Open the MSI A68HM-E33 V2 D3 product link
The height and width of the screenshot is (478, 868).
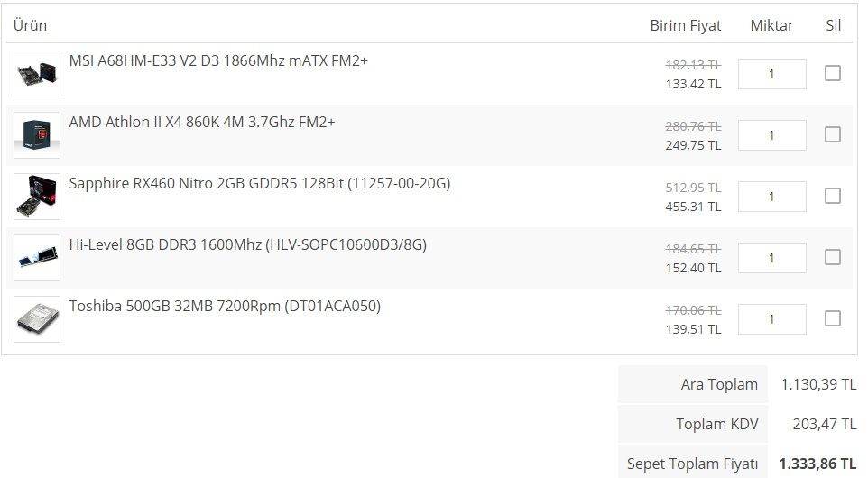point(218,60)
